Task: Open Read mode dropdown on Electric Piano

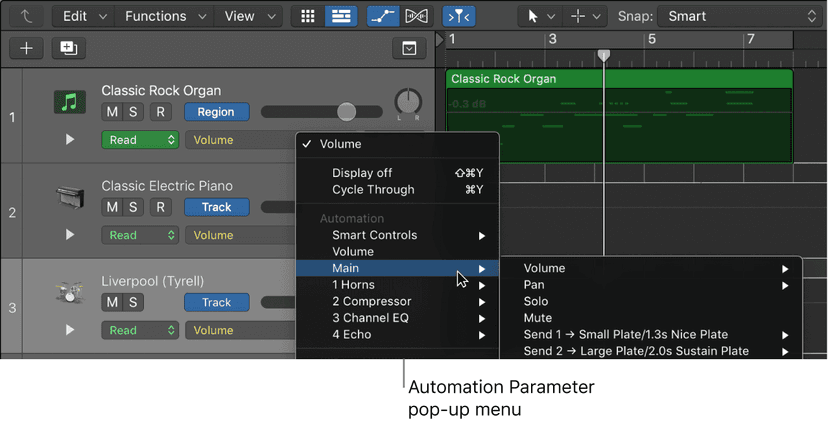Action: pyautogui.click(x=140, y=235)
